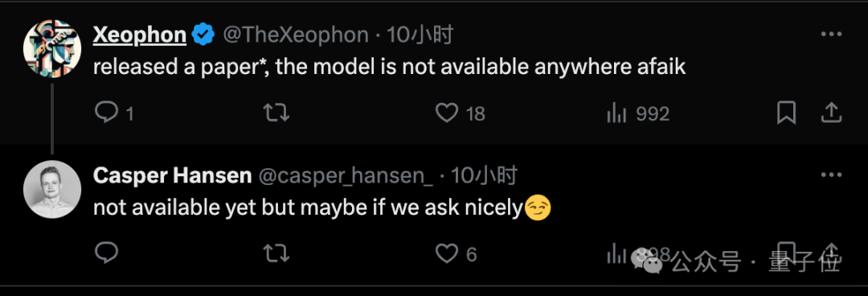Retweet Xeophon's paper tweet
The height and width of the screenshot is (296, 868).
point(276,113)
